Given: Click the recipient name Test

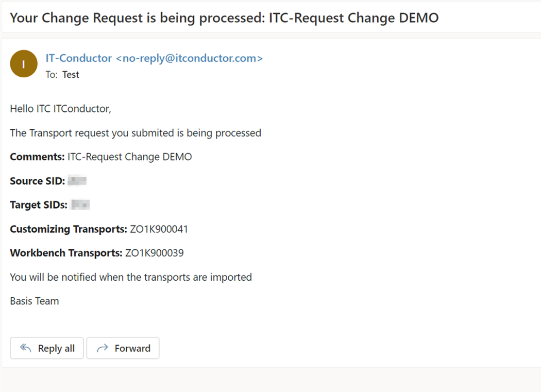Looking at the screenshot, I should (71, 74).
